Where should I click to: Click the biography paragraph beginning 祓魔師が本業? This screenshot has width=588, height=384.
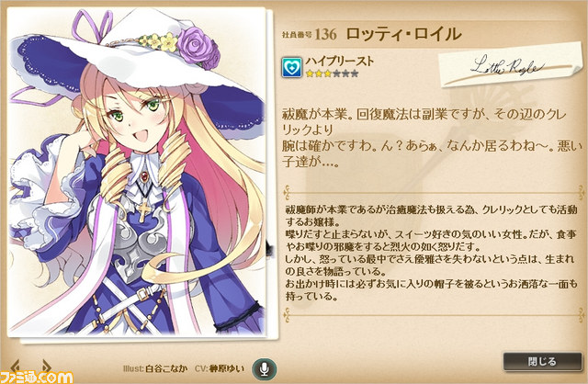tap(431, 253)
